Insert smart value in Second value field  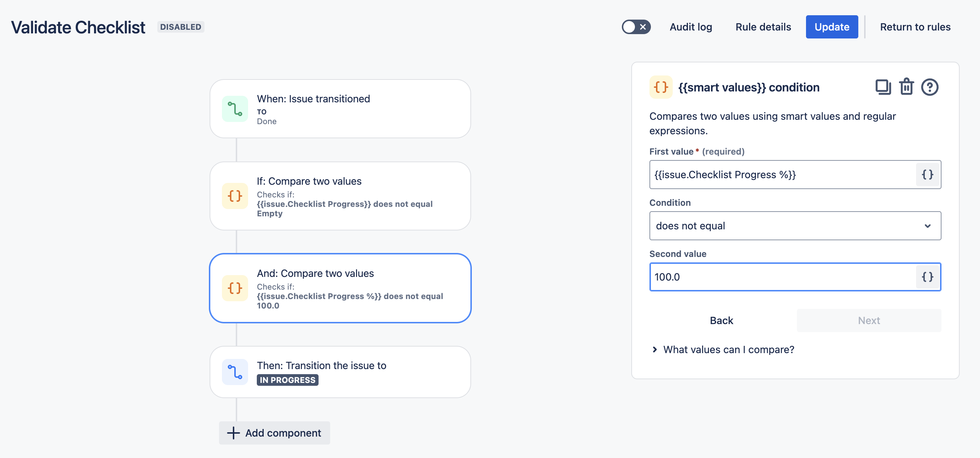927,277
